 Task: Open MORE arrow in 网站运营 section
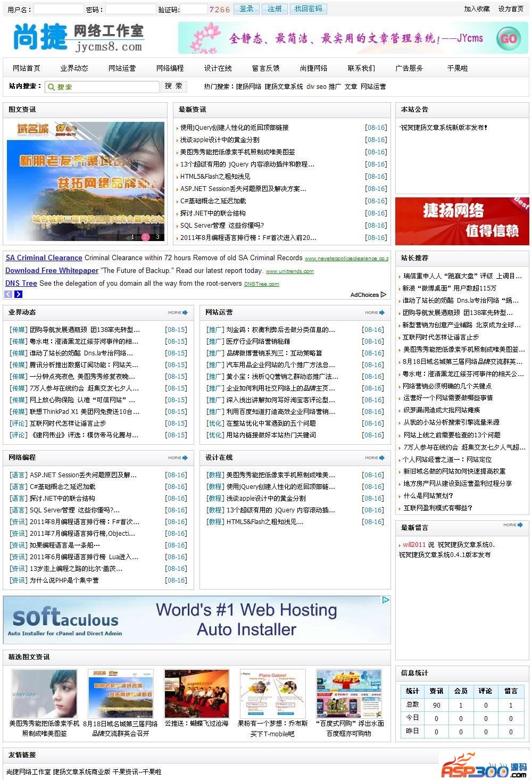[375, 312]
